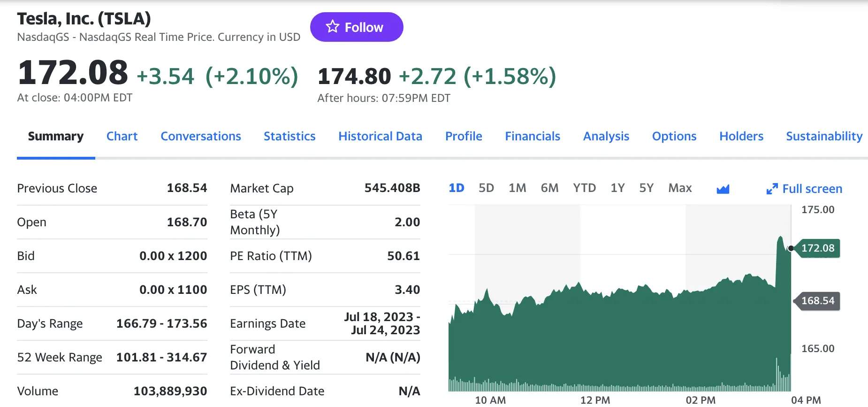Image resolution: width=868 pixels, height=407 pixels.
Task: Select the 6M chart range
Action: [550, 188]
